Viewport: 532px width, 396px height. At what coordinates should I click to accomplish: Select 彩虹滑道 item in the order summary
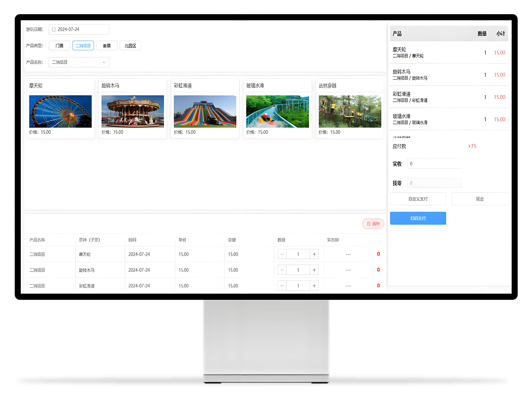(x=449, y=97)
